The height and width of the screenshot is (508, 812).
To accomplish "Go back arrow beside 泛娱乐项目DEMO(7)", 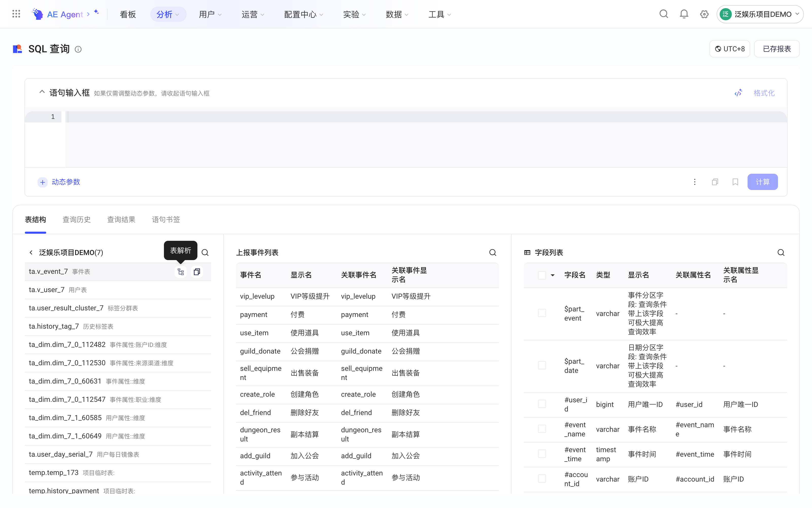I will (31, 253).
